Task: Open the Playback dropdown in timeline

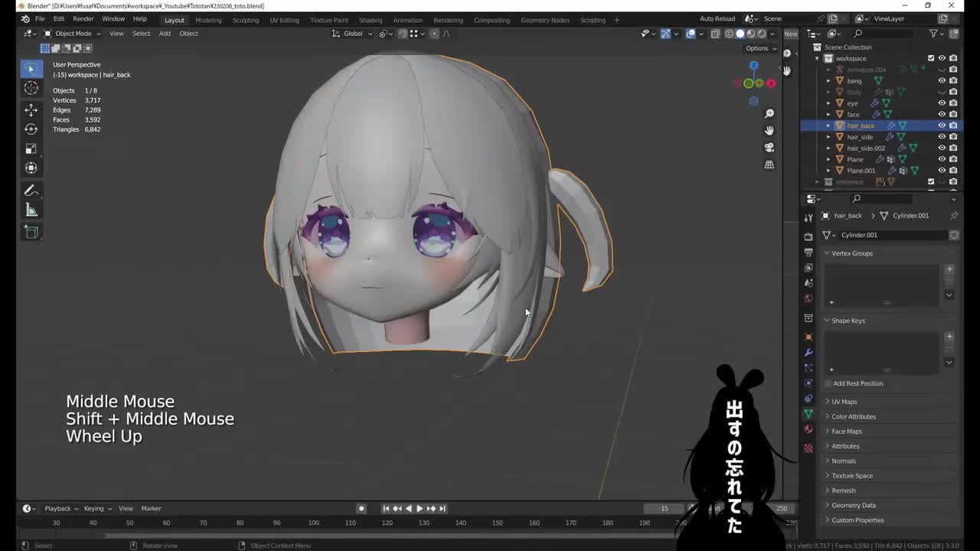Action: [60, 509]
